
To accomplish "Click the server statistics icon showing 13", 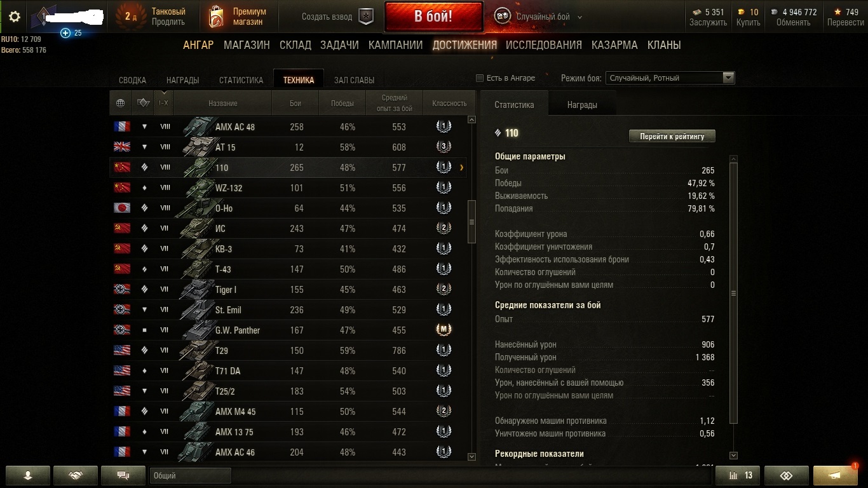I will pyautogui.click(x=738, y=475).
